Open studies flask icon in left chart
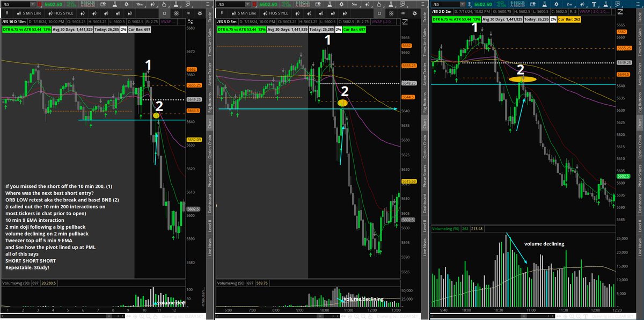This screenshot has height=320, width=644. 115,4
